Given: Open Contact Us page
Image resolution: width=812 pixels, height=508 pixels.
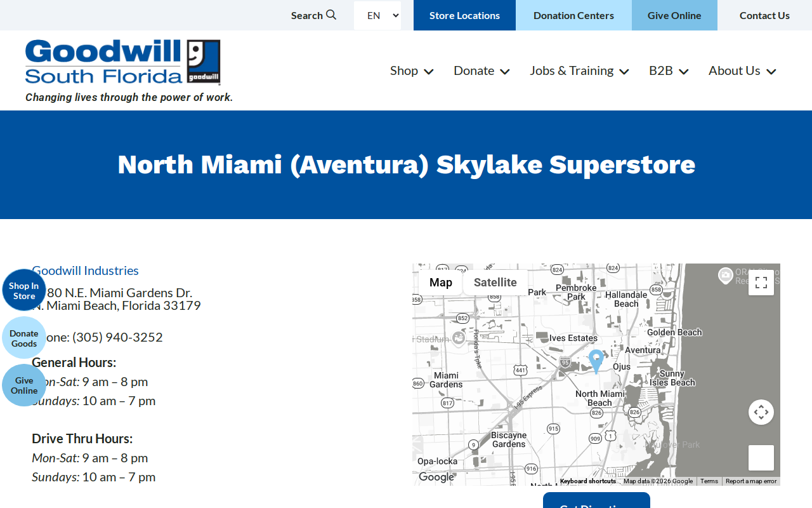Looking at the screenshot, I should pos(764,15).
